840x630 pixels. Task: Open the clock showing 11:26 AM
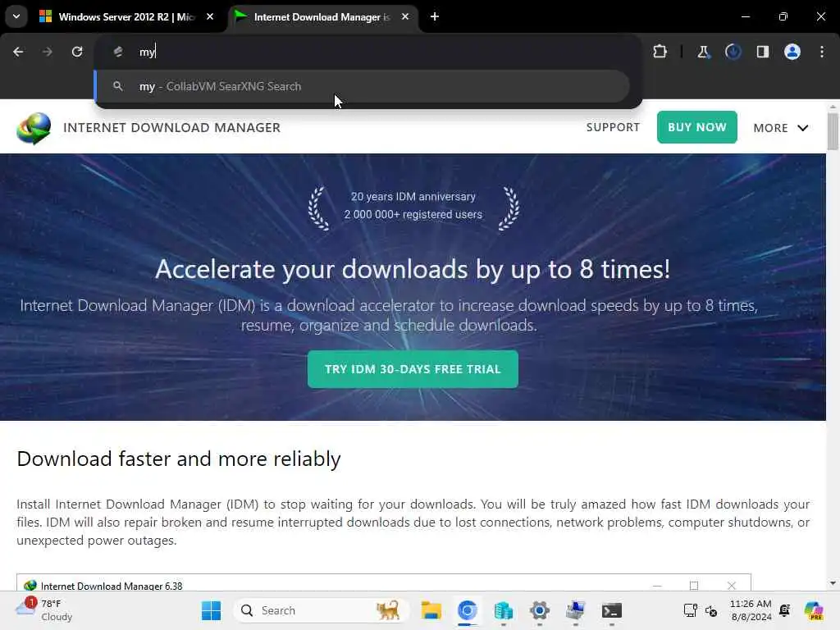(751, 610)
